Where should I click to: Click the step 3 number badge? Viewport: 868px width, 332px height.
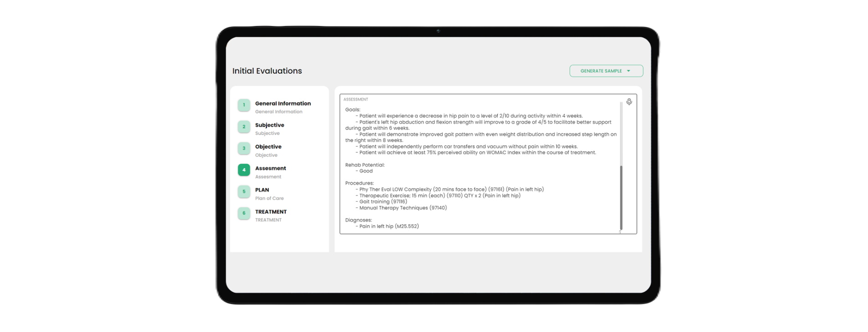coord(244,148)
